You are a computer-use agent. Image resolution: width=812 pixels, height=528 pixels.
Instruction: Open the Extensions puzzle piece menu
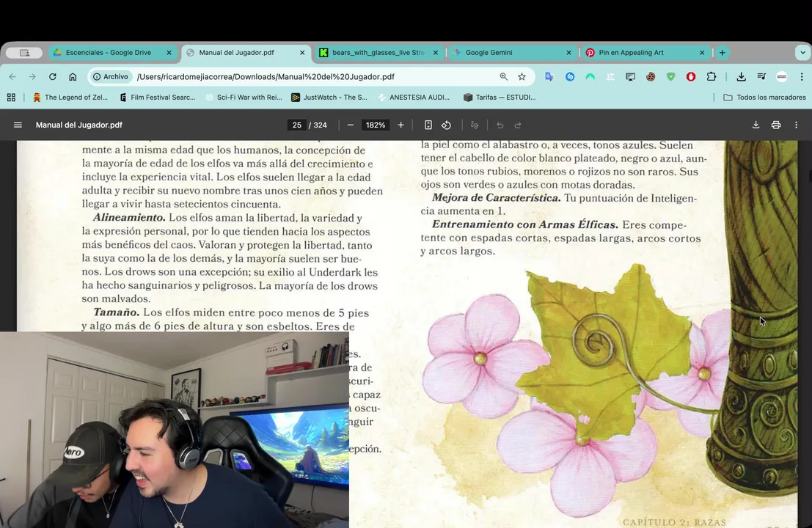[x=712, y=76]
